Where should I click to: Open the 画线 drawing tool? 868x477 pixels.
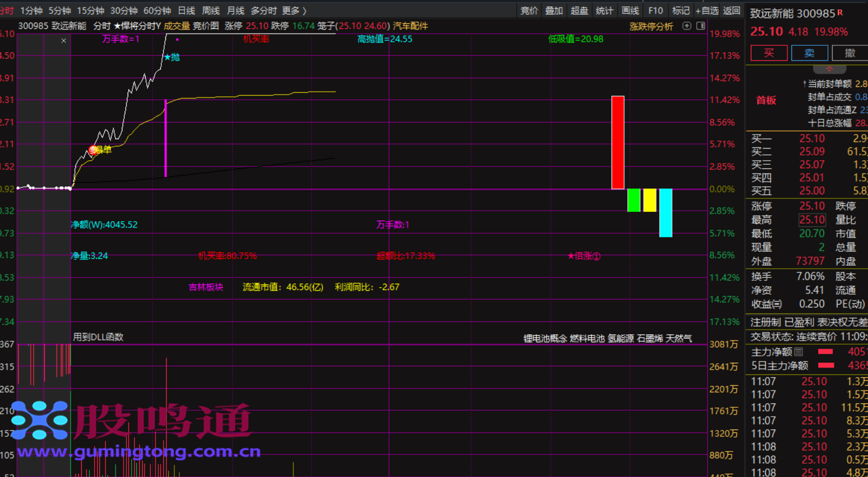[x=630, y=10]
